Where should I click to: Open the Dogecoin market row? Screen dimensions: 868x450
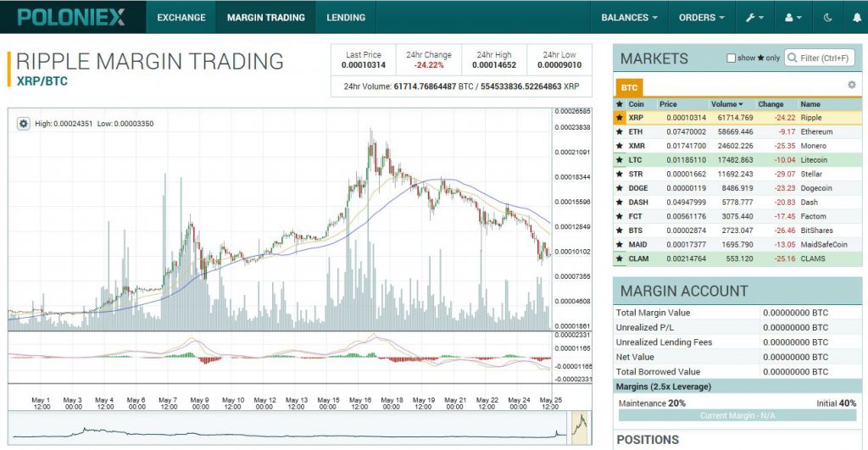point(737,188)
